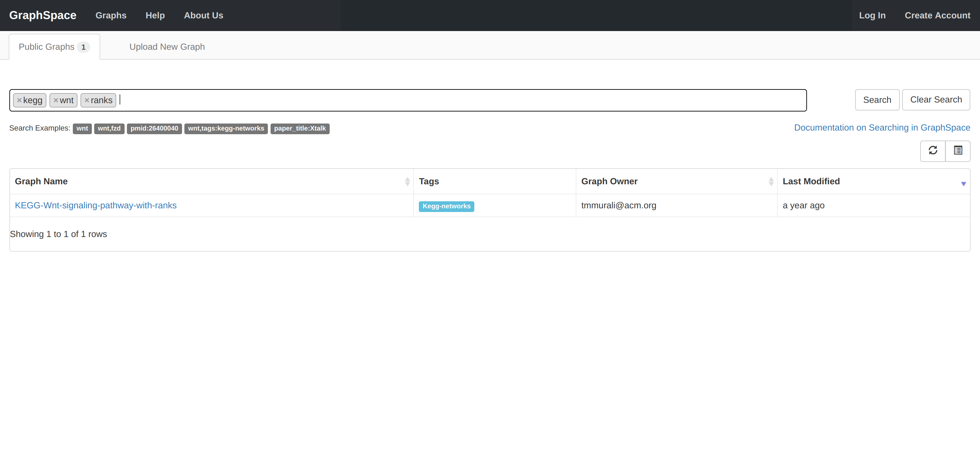Use the 'pmid:26400040' search example
The width and height of the screenshot is (980, 452).
point(154,129)
